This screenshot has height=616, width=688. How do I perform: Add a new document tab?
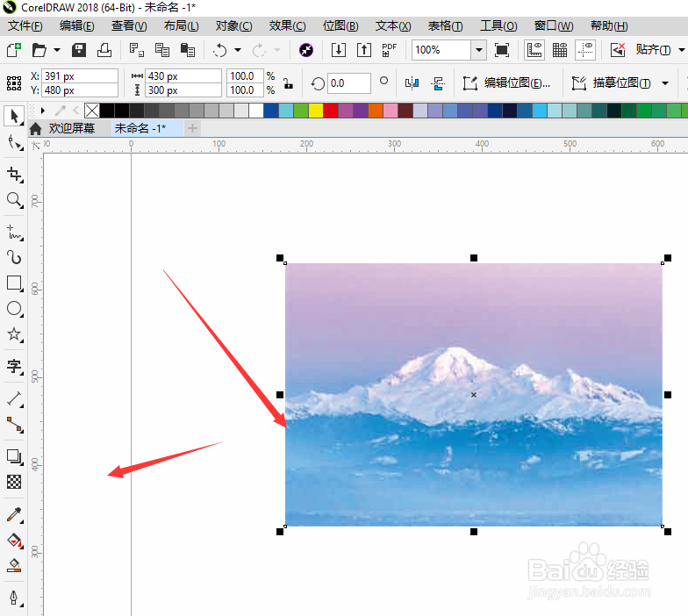coord(192,128)
